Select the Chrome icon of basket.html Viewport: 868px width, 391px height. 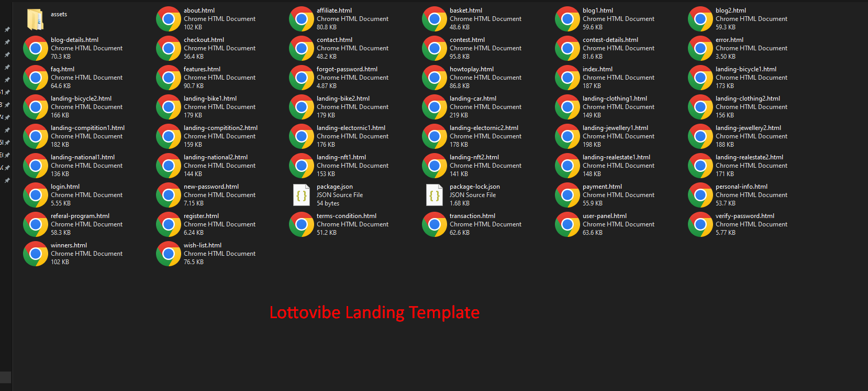pos(435,19)
